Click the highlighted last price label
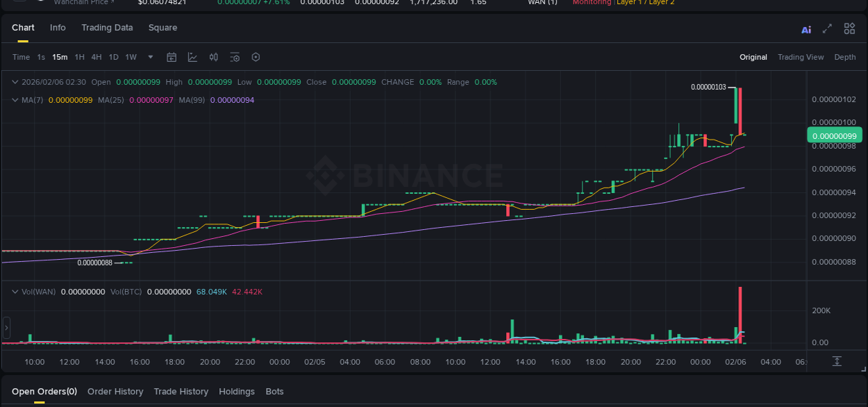 point(835,135)
